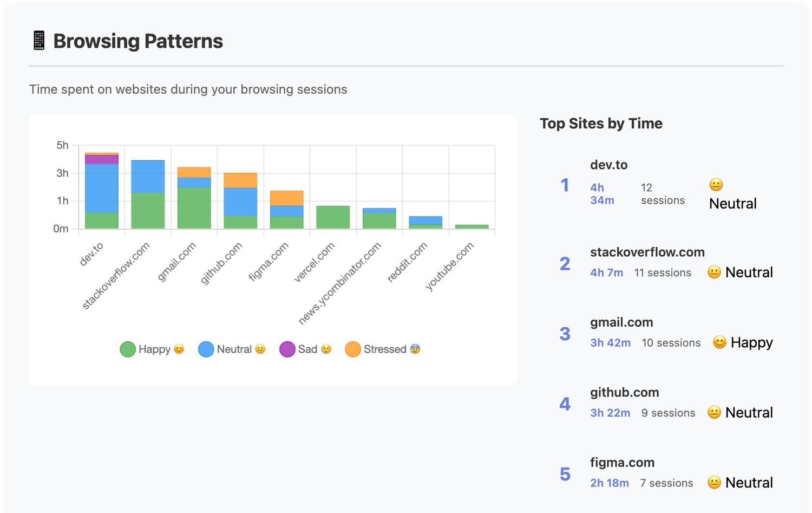Click the neutral emoji in github.com row
Image resolution: width=812 pixels, height=513 pixels.
click(714, 412)
